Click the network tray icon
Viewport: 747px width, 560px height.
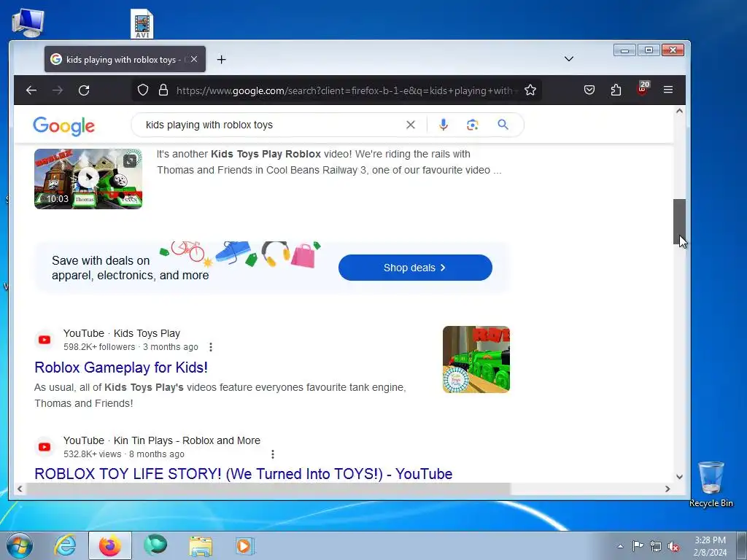[x=656, y=546]
